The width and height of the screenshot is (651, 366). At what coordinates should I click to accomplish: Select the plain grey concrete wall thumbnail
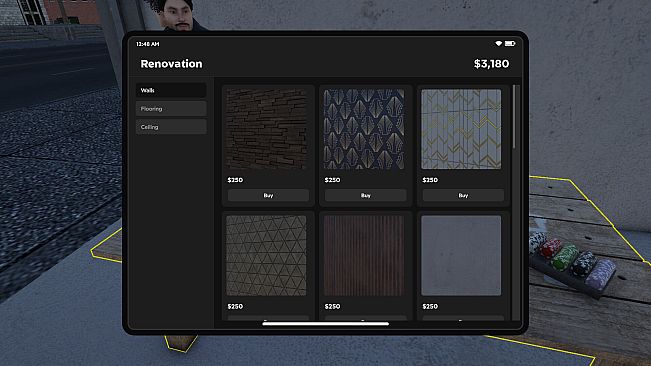(x=461, y=256)
